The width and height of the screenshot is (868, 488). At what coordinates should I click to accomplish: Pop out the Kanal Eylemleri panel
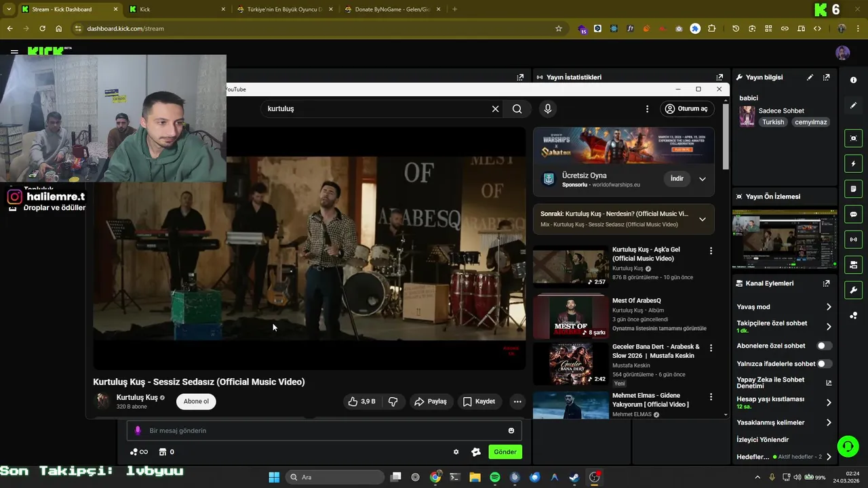click(x=826, y=283)
